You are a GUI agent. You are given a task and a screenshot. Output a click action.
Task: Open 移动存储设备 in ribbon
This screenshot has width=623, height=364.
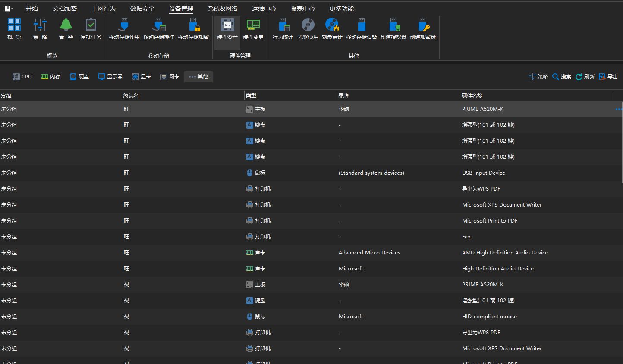tap(362, 29)
